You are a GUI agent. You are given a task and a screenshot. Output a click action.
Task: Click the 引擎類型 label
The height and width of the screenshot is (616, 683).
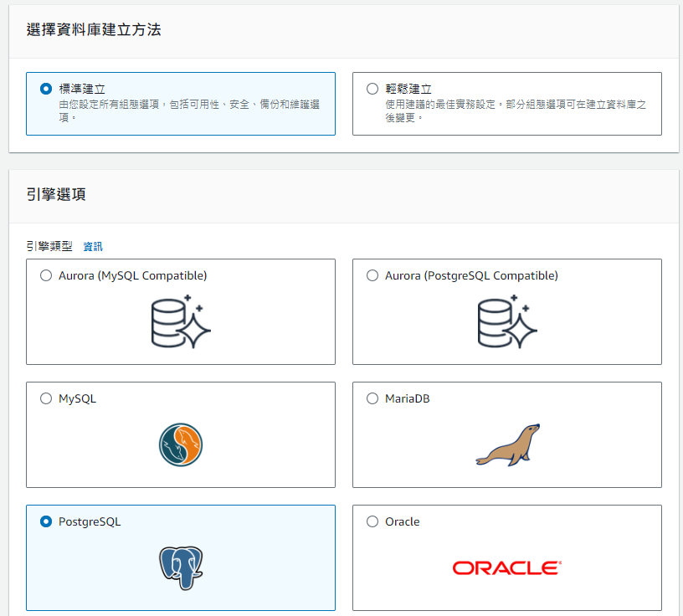point(49,247)
